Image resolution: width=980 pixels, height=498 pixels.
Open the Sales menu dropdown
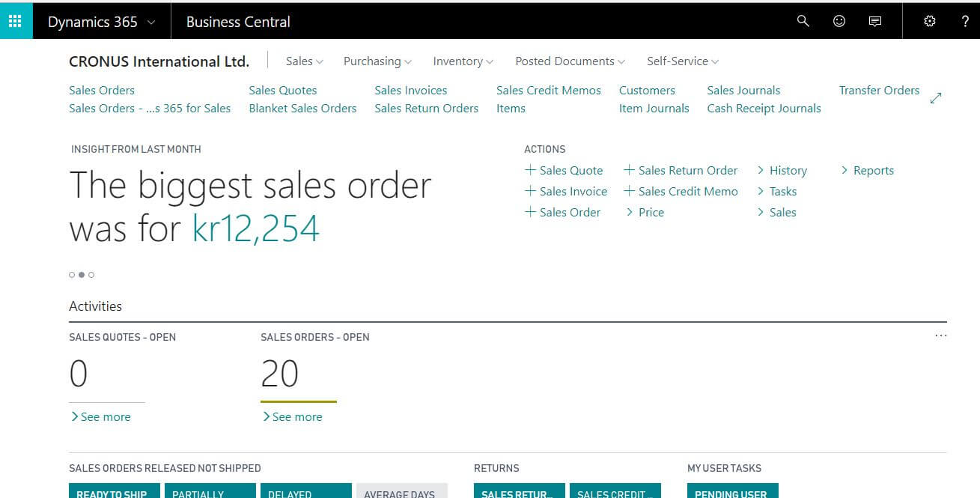[x=304, y=61]
